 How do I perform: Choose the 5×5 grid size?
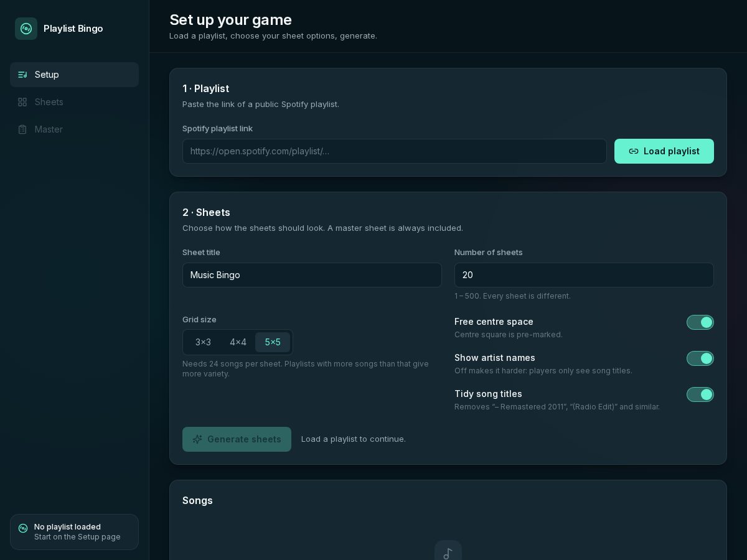(273, 342)
